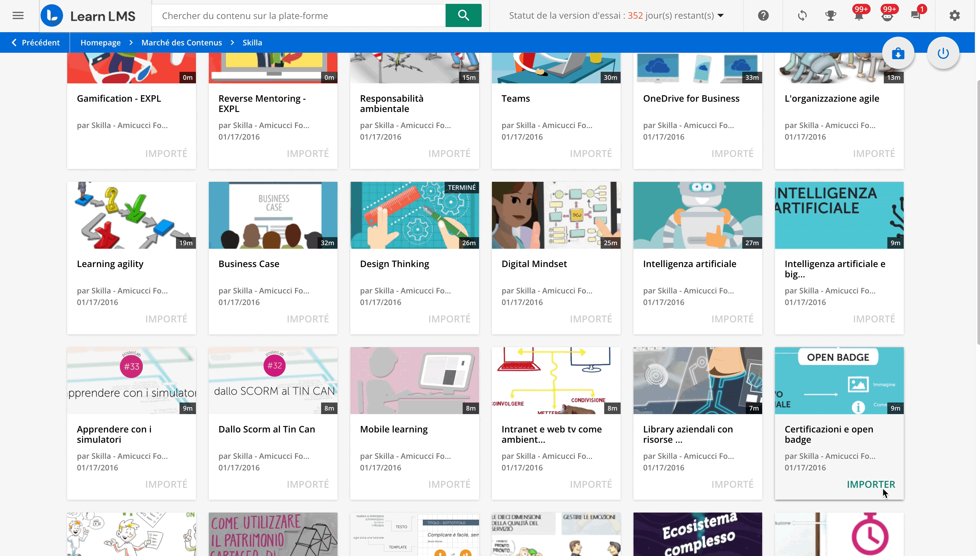Image resolution: width=980 pixels, height=556 pixels.
Task: Click the power floating button
Action: point(943,53)
